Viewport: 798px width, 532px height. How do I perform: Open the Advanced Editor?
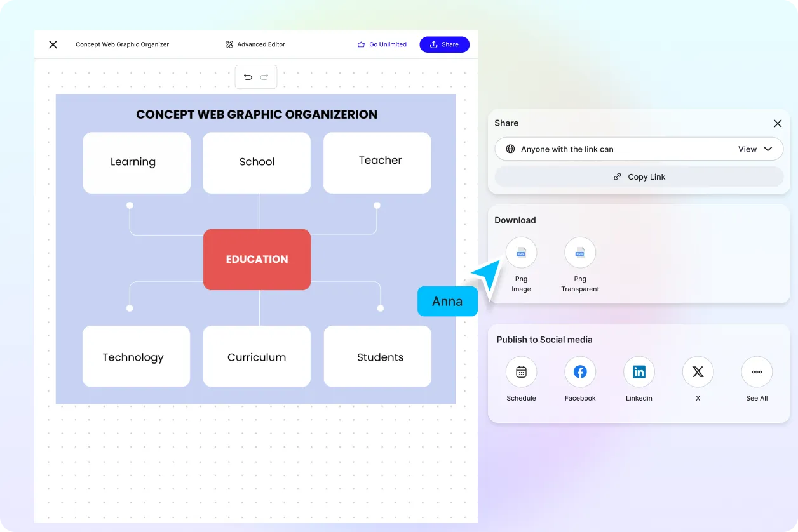tap(254, 44)
